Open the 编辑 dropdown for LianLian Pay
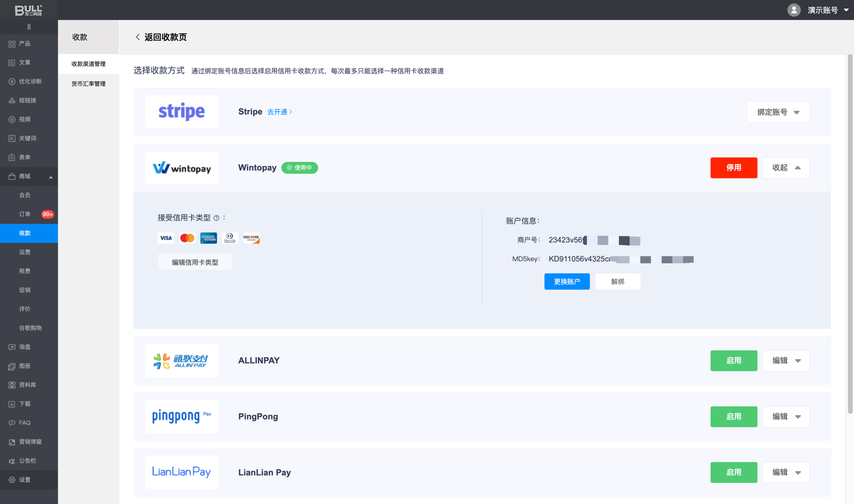Screen dimensions: 854x504 (786, 472)
